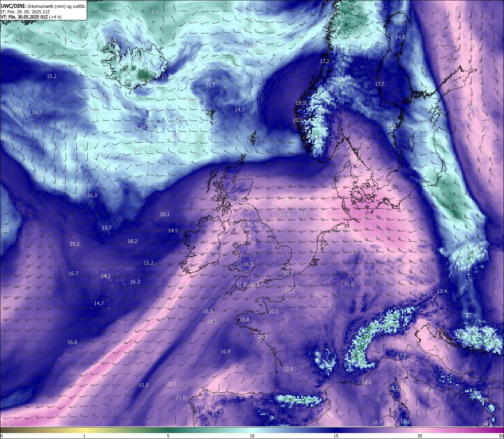Click the map value "11.4"
Screen dimensions: 504x439
(5, 138)
